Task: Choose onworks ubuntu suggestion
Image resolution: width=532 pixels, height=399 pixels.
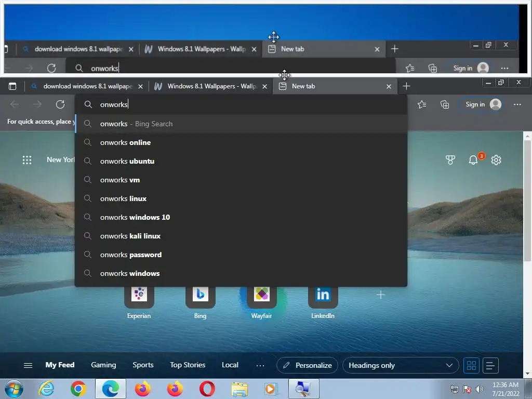Action: point(241,161)
